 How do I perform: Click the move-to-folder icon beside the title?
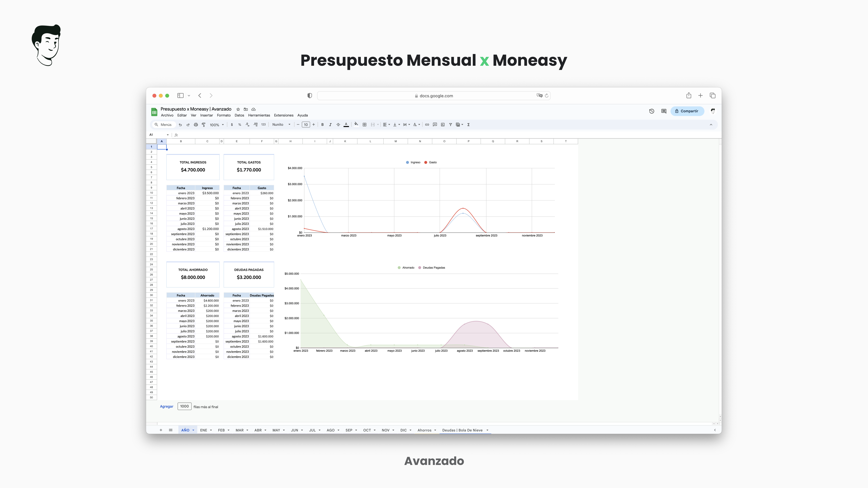(246, 109)
